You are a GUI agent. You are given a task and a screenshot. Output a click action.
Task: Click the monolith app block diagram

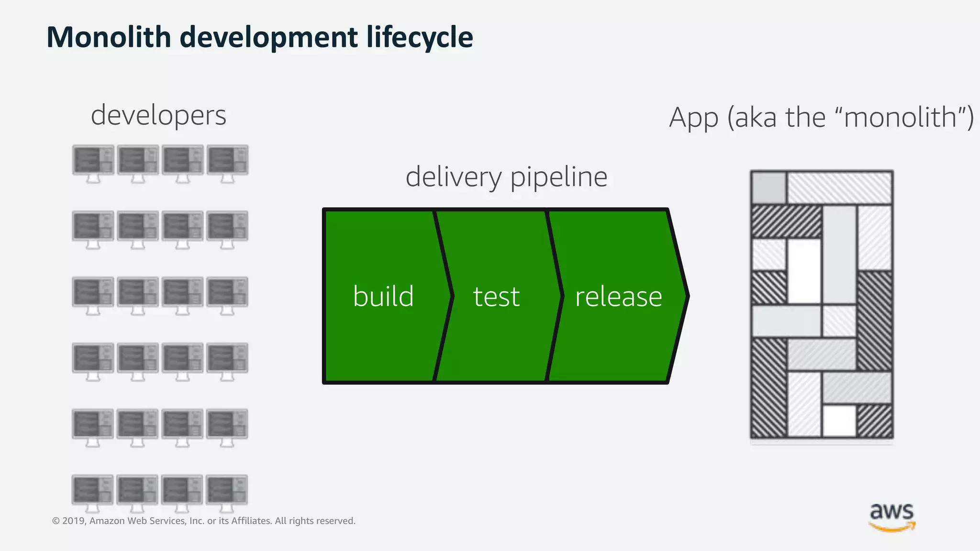(x=821, y=304)
